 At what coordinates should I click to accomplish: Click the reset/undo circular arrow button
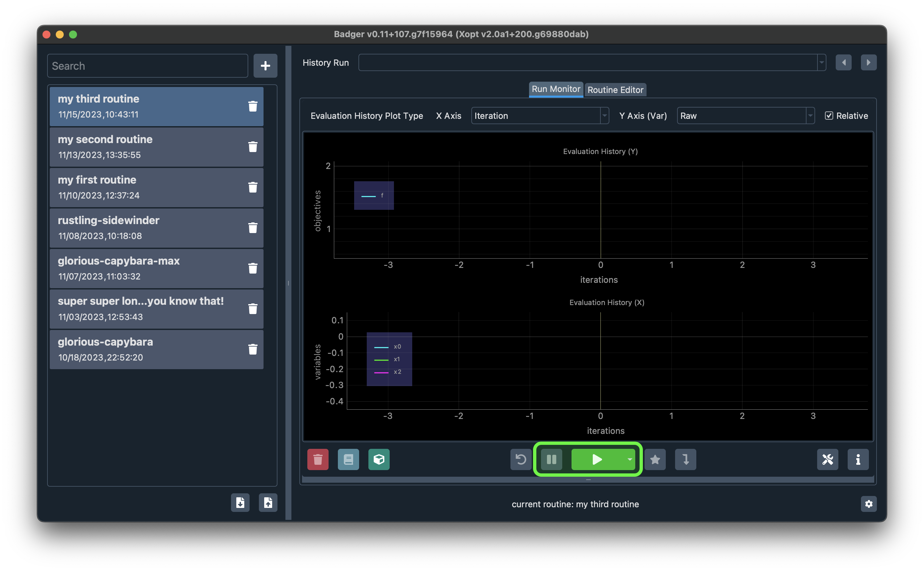[x=521, y=459]
